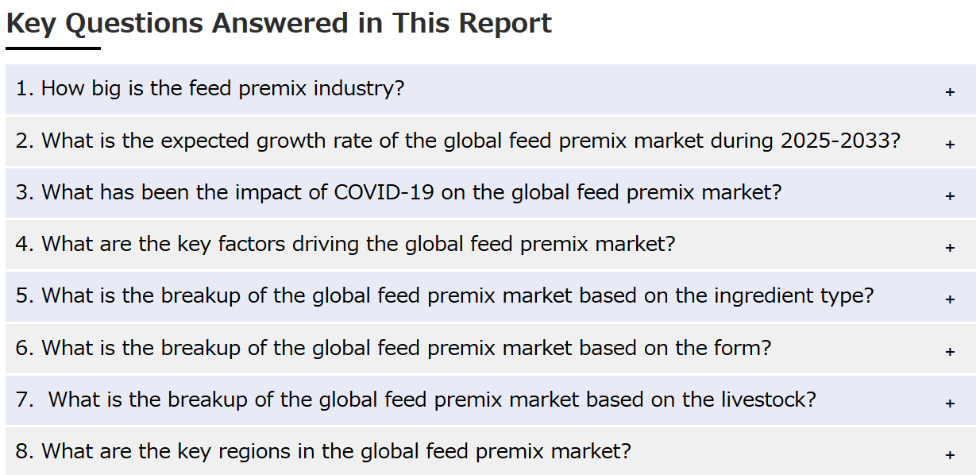This screenshot has height=475, width=980.
Task: Click plus icon on the livestock breakup row
Action: pos(950,404)
